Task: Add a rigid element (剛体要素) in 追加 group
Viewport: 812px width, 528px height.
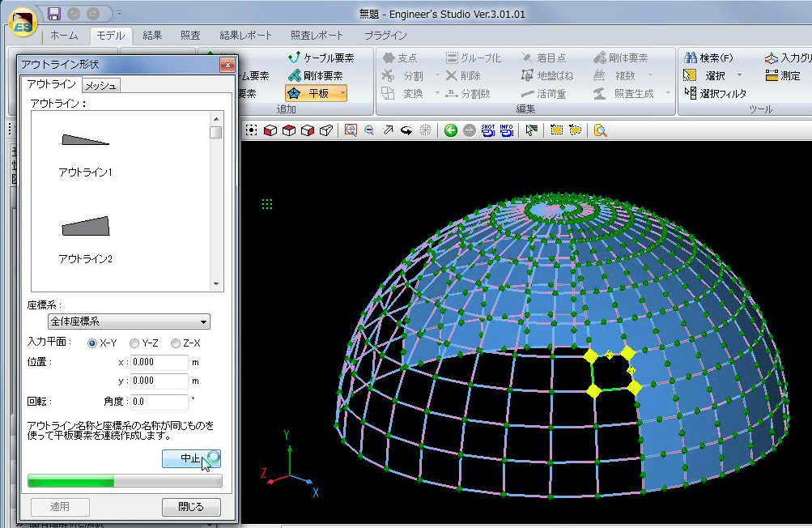Action: pyautogui.click(x=316, y=75)
